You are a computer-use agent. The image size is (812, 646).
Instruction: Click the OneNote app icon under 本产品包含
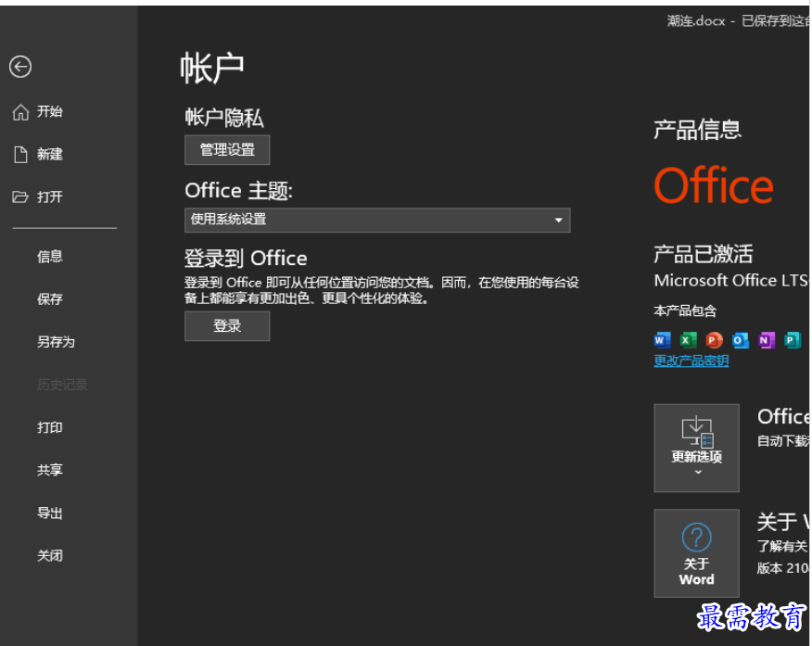(766, 340)
